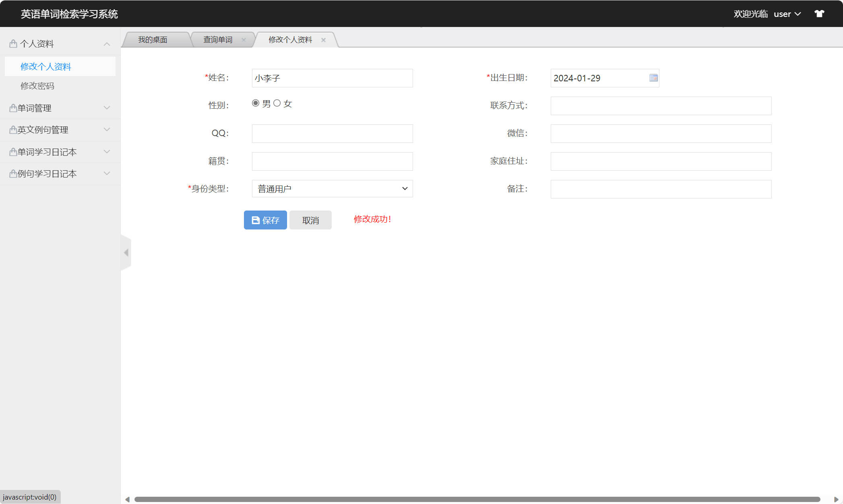This screenshot has height=504, width=843.
Task: Click the shirt theme icon in the top bar
Action: (x=820, y=13)
